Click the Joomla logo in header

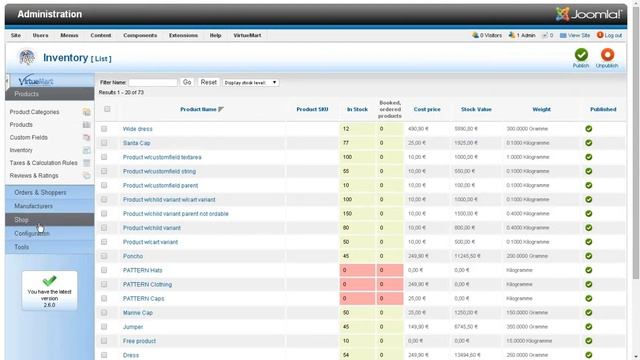(588, 14)
